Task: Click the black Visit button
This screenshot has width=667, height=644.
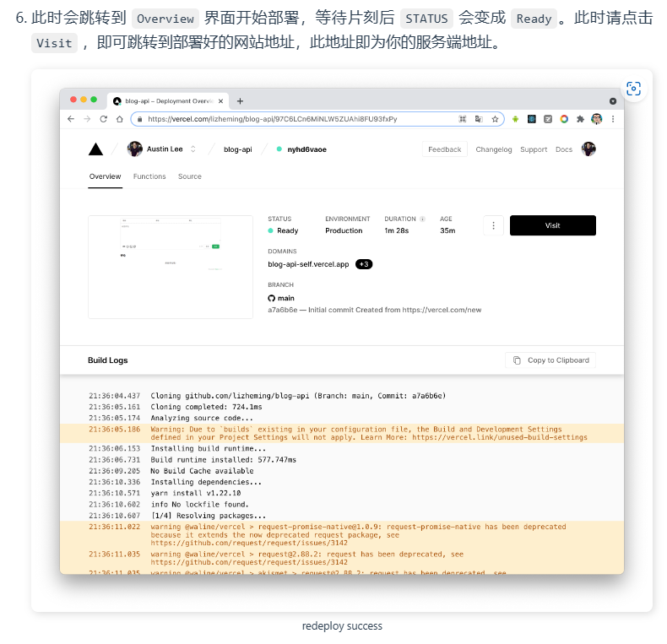Action: [x=553, y=225]
